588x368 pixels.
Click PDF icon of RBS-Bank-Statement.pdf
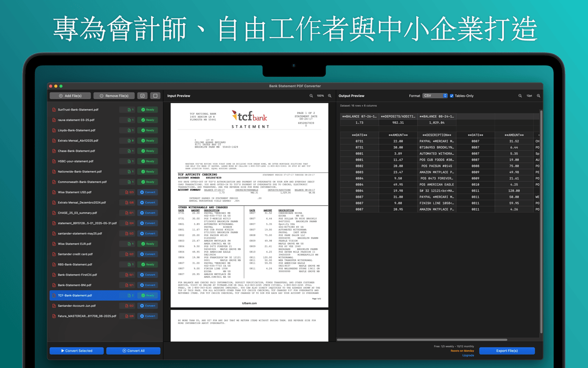[x=54, y=264]
